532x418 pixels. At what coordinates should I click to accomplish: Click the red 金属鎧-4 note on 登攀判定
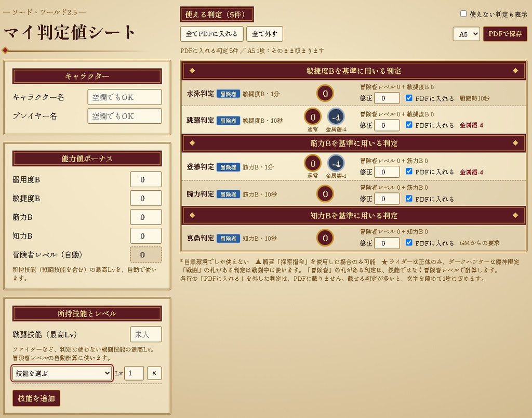(x=471, y=172)
